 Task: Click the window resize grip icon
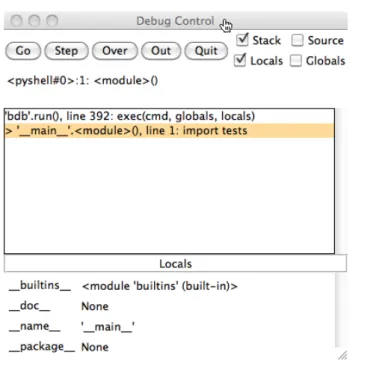coord(342,355)
